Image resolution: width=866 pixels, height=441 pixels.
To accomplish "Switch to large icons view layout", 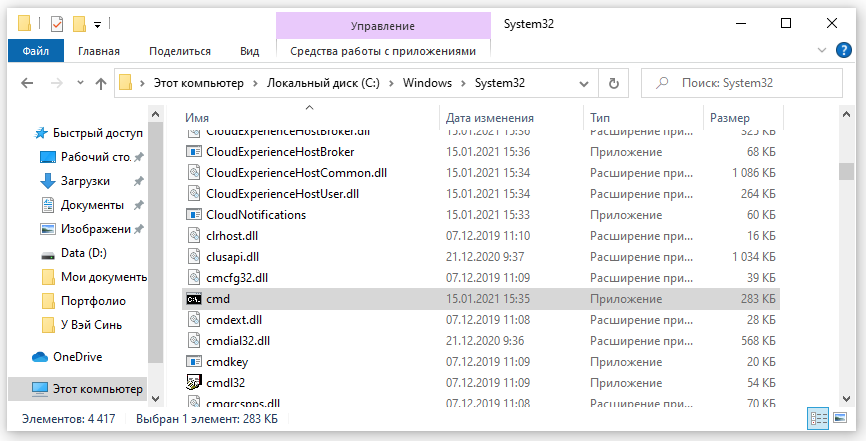I will tap(840, 418).
